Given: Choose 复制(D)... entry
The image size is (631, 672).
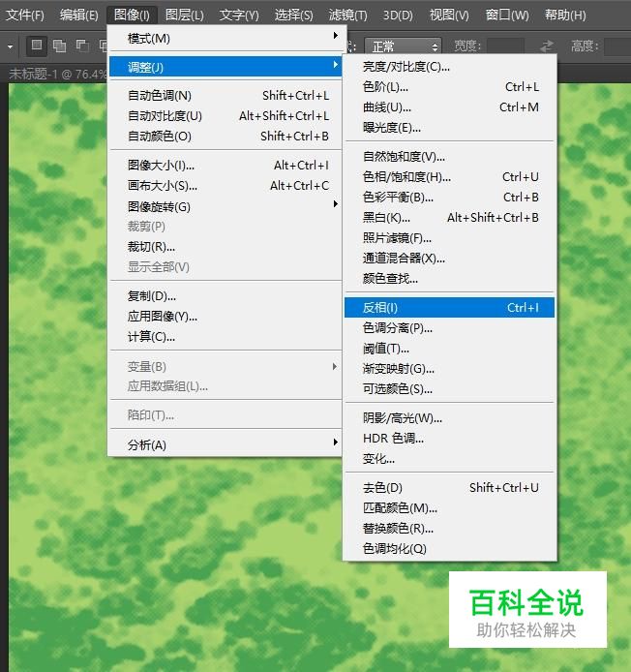Looking at the screenshot, I should point(225,296).
